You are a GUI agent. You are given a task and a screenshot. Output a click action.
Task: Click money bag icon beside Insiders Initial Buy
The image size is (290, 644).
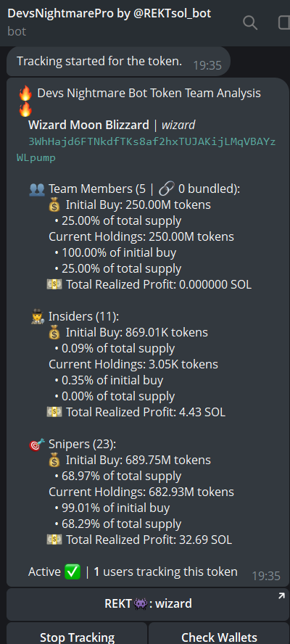point(54,333)
